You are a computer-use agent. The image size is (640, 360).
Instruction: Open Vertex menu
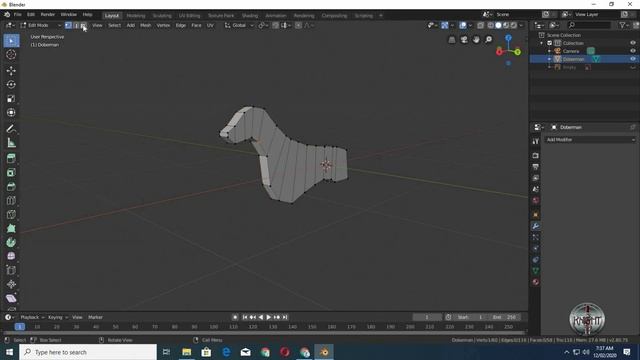pos(163,25)
